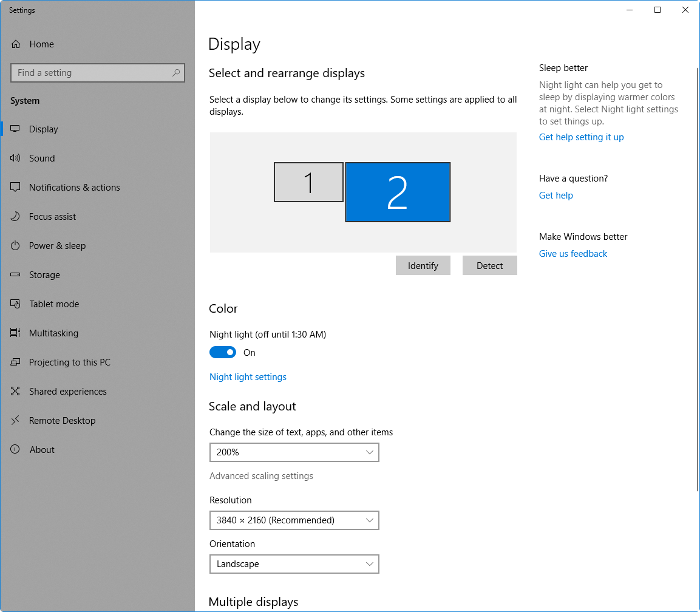This screenshot has height=612, width=700.
Task: Go to Projecting to this PC
Action: (x=70, y=362)
